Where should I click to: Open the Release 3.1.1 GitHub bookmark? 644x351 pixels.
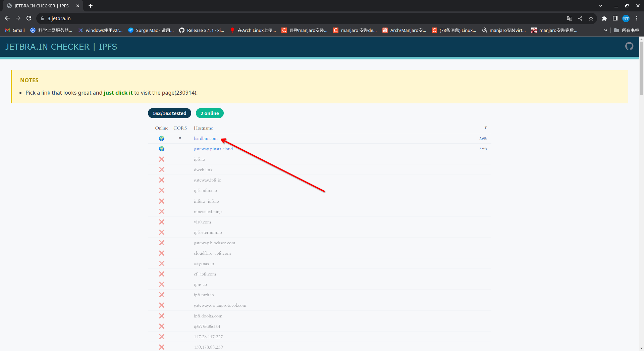click(202, 30)
